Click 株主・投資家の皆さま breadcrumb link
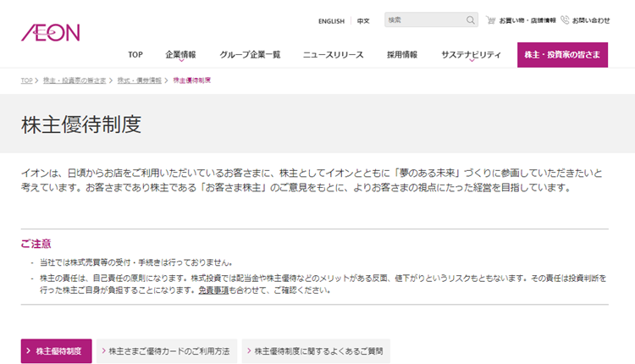This screenshot has width=635, height=364. click(x=75, y=80)
